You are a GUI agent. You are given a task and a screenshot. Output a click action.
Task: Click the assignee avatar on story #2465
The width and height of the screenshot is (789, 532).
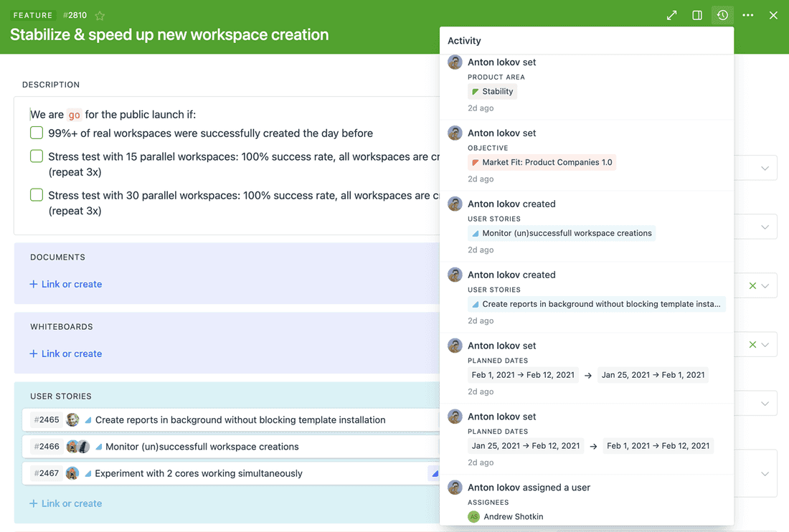click(72, 420)
